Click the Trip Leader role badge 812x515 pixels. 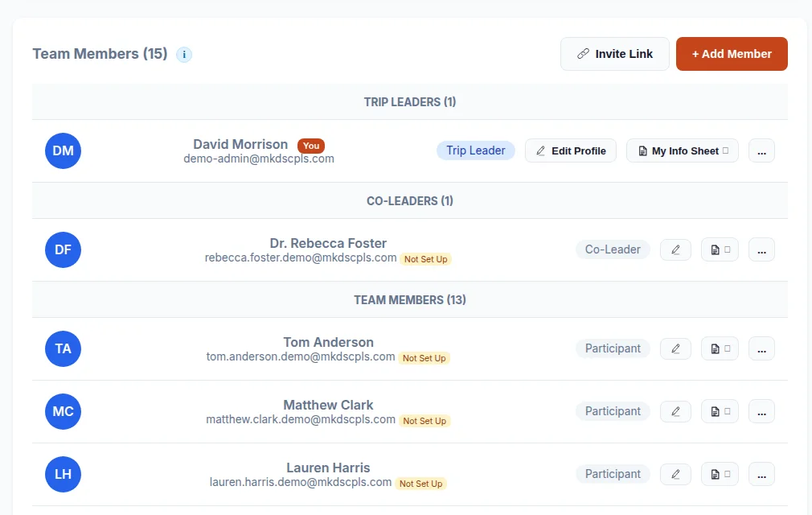pos(475,150)
